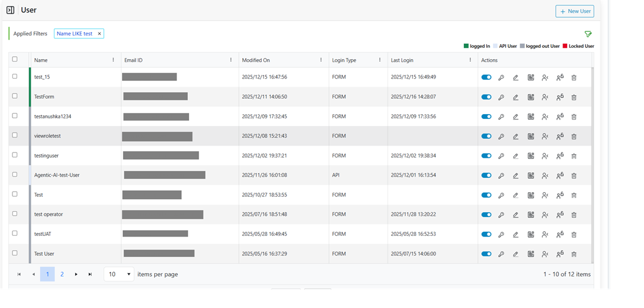
Task: Click the gray logged out User legend swatch
Action: pos(522,46)
